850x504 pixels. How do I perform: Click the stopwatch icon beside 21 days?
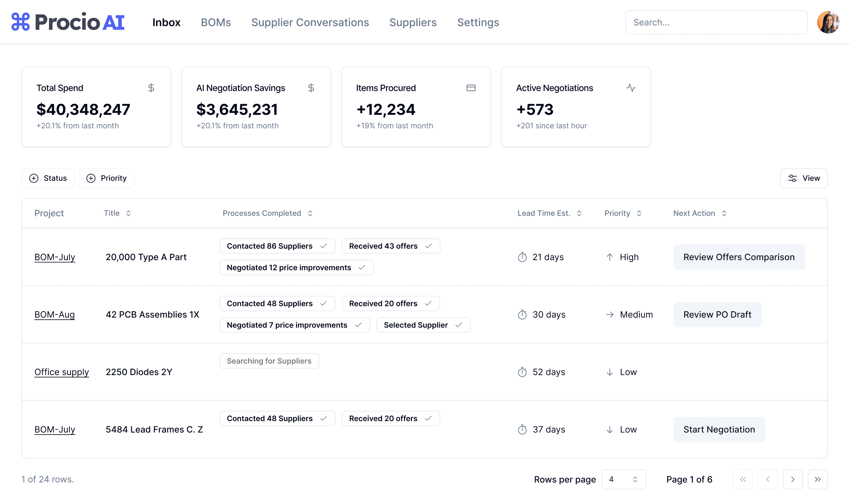(522, 257)
